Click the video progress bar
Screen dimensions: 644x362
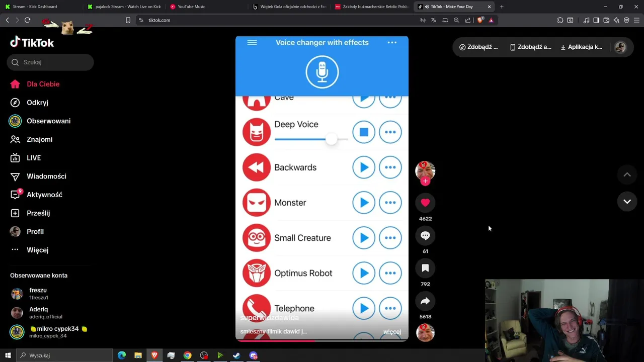(x=322, y=341)
